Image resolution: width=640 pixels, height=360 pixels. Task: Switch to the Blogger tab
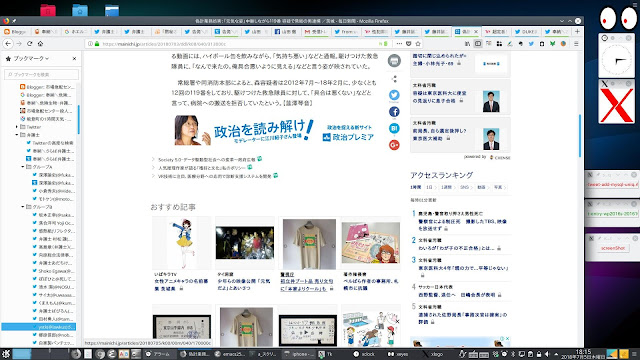pyautogui.click(x=16, y=31)
